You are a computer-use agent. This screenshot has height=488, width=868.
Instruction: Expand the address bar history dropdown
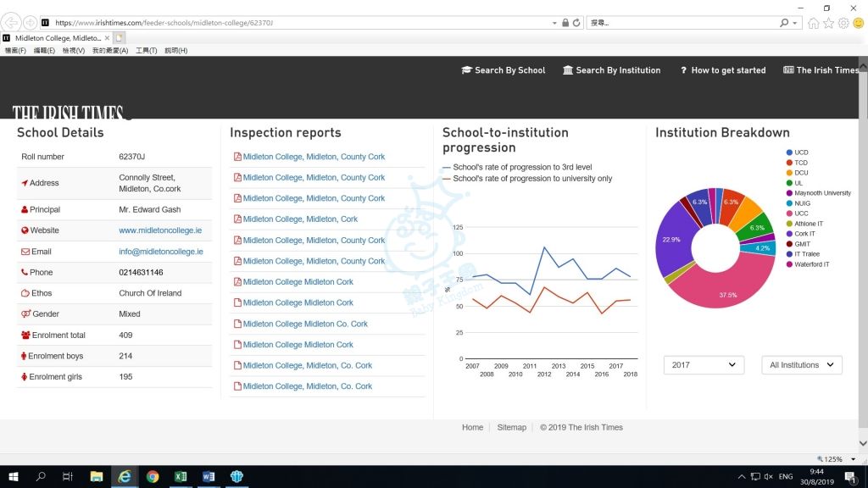tap(554, 23)
